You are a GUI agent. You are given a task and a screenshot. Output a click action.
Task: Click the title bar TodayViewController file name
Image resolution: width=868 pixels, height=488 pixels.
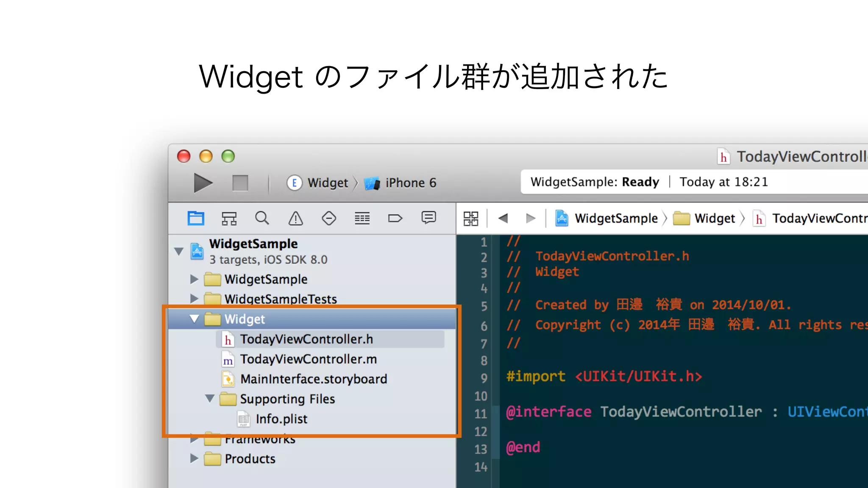(x=802, y=157)
